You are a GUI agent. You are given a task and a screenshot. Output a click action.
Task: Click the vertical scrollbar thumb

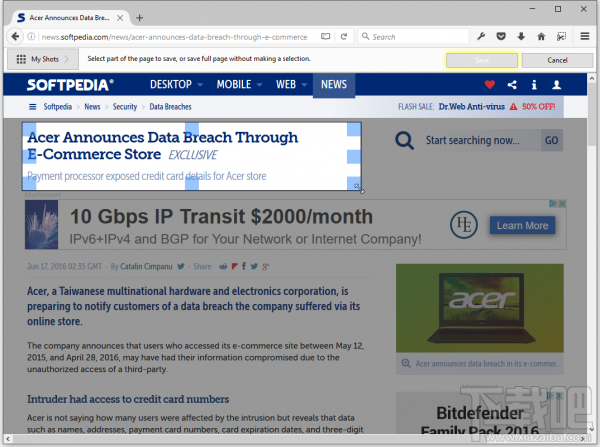592,115
